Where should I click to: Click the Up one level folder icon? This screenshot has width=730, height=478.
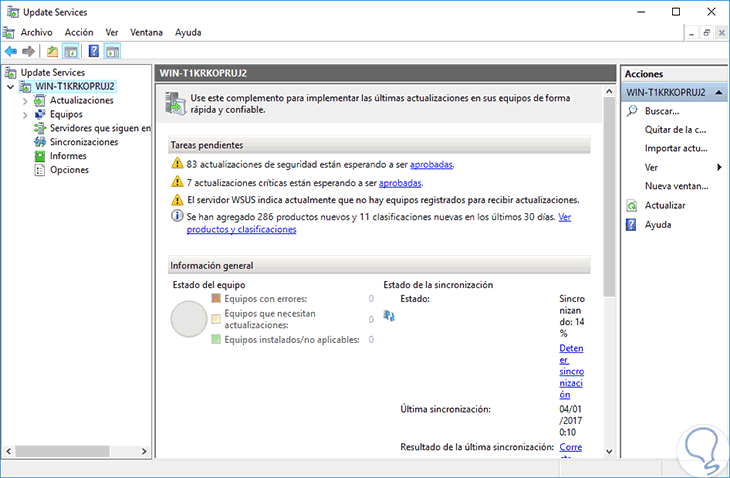(x=52, y=51)
